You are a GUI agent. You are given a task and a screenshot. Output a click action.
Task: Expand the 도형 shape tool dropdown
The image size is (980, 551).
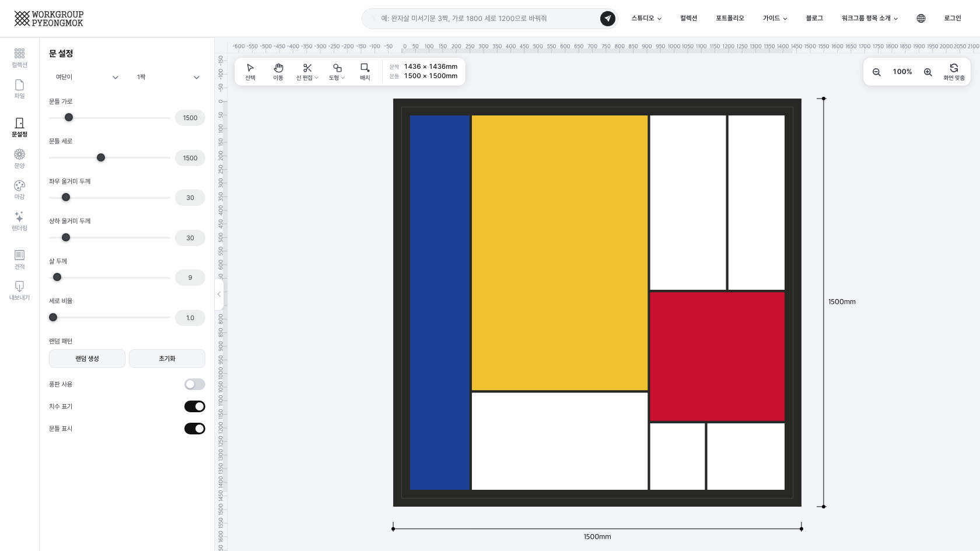pos(337,72)
